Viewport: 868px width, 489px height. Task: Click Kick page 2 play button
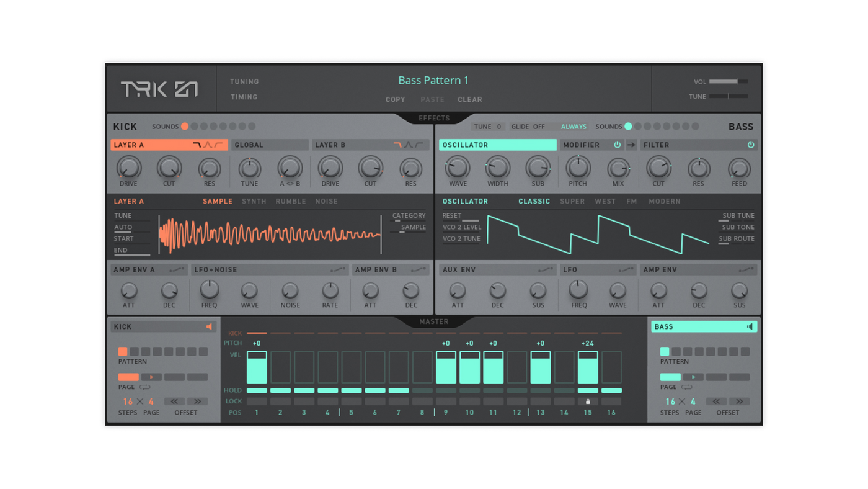click(x=151, y=377)
